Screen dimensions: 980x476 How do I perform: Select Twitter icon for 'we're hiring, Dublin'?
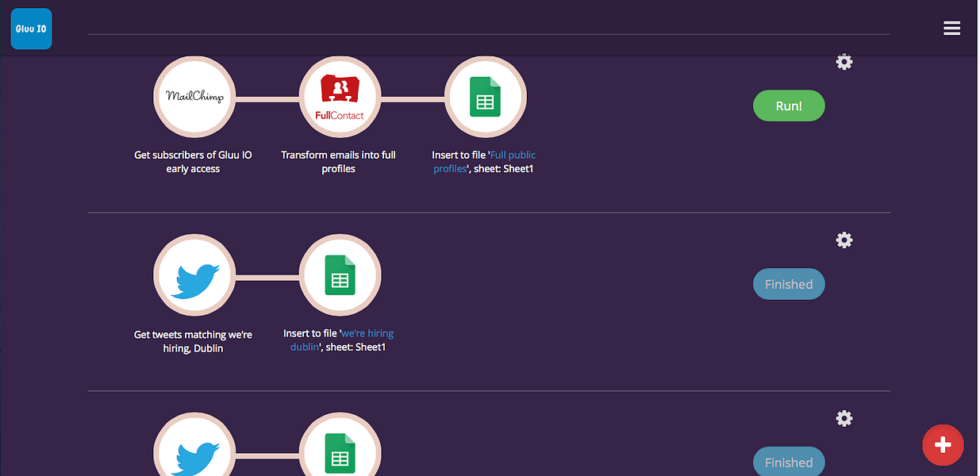[194, 276]
